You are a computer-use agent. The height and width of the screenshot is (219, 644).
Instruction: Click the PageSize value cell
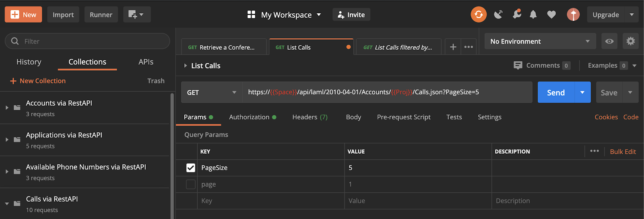pos(418,168)
